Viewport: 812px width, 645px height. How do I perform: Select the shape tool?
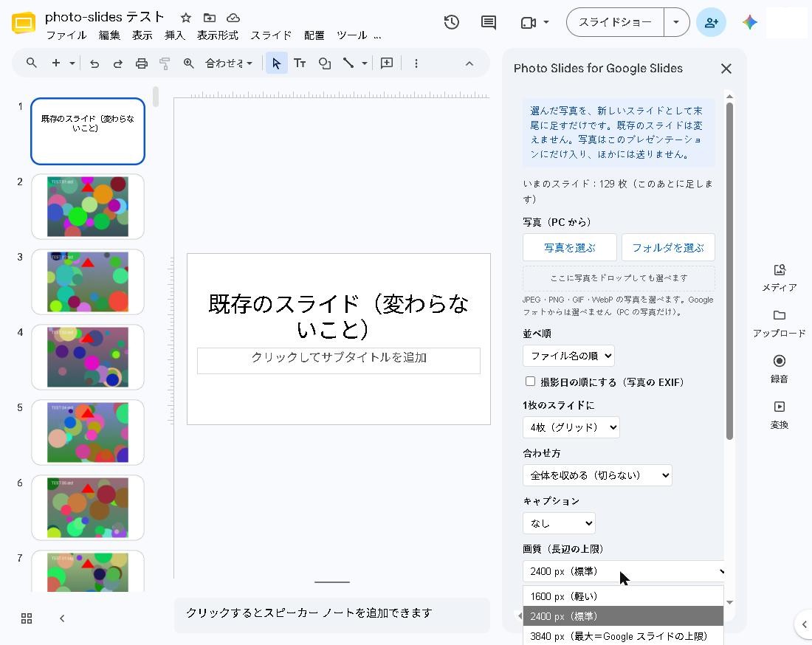coord(324,63)
